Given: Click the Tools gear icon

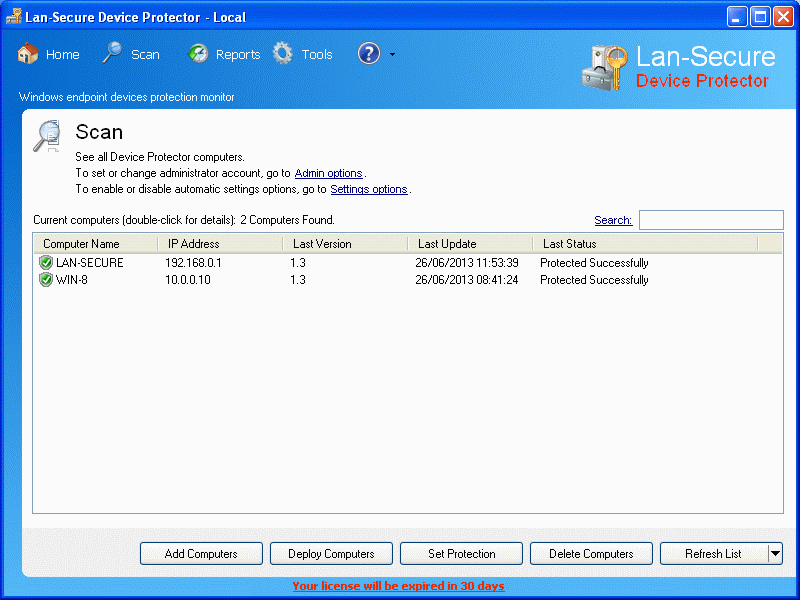Looking at the screenshot, I should (283, 54).
